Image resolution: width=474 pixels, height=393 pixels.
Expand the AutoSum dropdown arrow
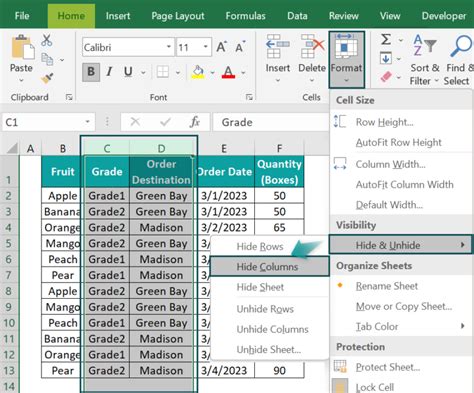coord(401,40)
